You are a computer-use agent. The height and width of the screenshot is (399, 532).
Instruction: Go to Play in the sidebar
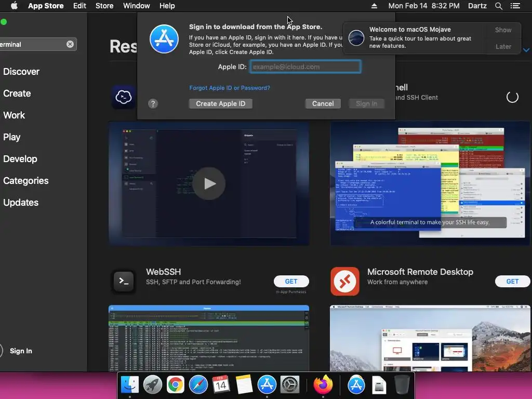pos(12,137)
